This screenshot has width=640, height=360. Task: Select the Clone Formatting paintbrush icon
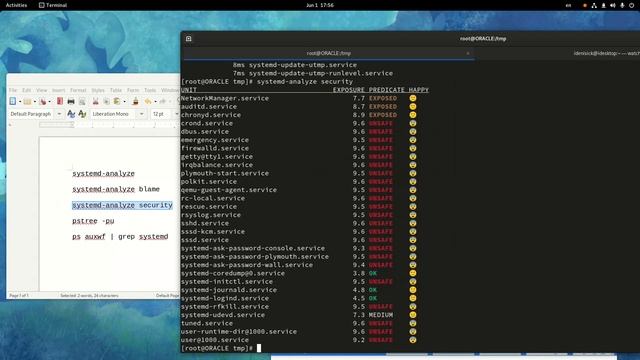click(x=136, y=101)
